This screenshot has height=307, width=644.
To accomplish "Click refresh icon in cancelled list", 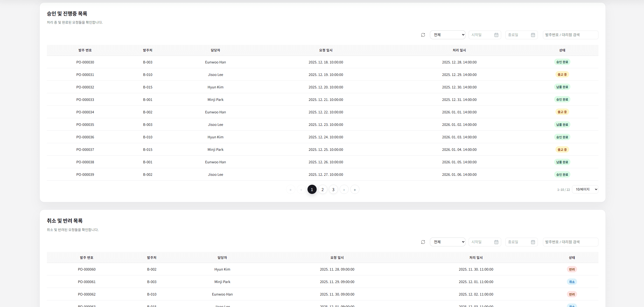I will click(x=423, y=242).
